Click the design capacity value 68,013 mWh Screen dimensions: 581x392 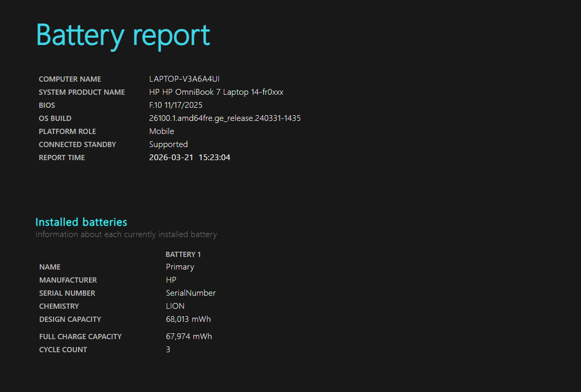(x=188, y=319)
